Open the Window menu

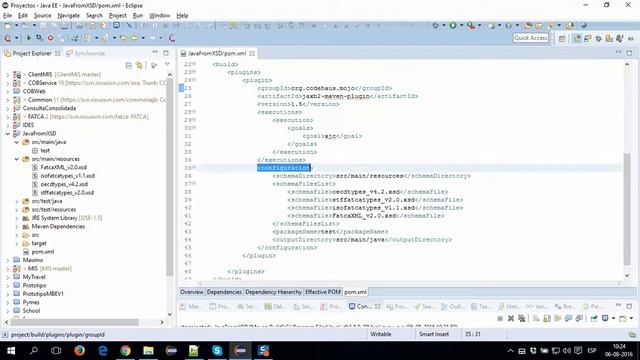pyautogui.click(x=160, y=16)
